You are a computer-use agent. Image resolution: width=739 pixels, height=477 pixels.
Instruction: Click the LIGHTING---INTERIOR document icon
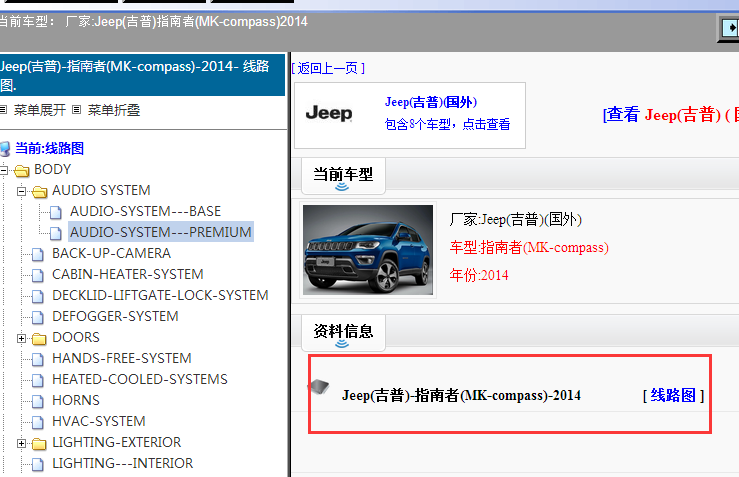38,464
